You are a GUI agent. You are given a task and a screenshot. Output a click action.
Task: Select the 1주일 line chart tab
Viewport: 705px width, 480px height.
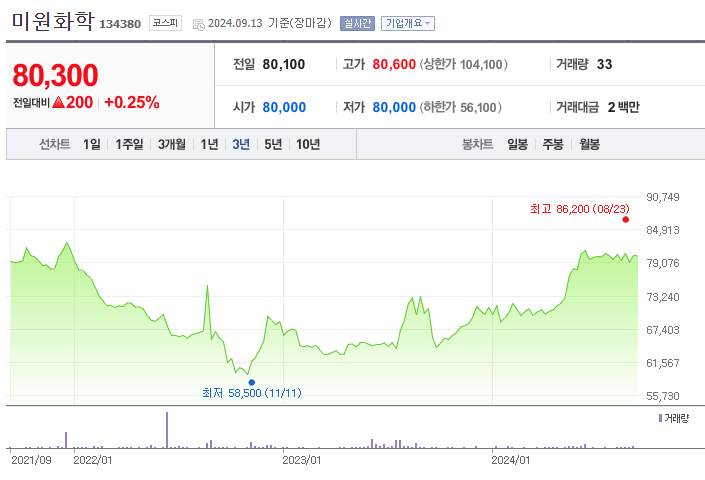[129, 144]
